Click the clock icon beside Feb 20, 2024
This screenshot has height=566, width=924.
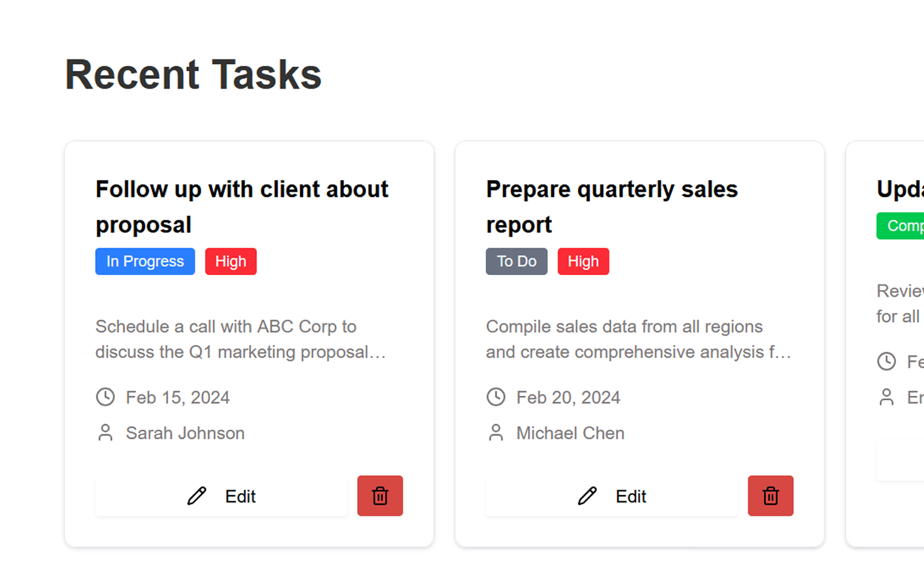pos(495,396)
